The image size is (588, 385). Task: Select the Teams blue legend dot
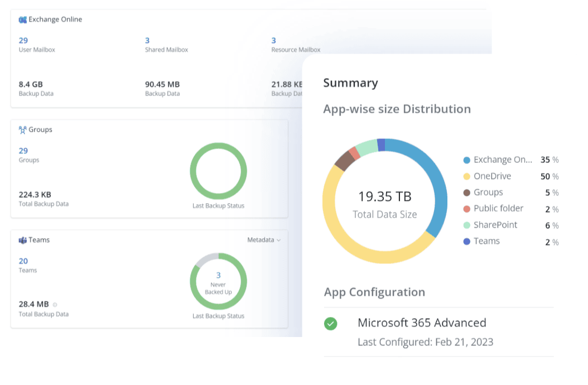tap(467, 242)
